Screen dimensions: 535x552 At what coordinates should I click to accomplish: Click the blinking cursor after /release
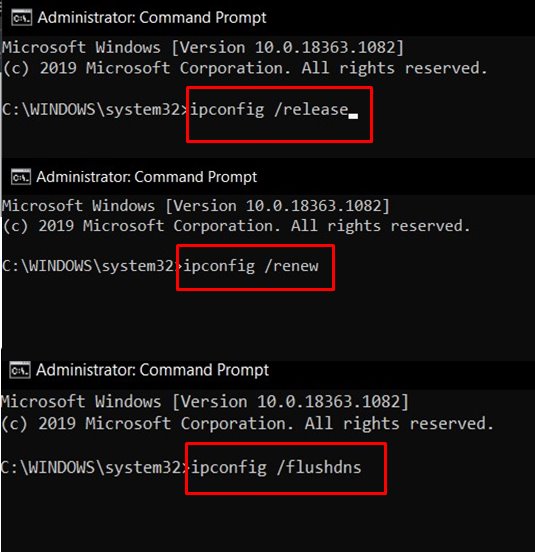[353, 116]
